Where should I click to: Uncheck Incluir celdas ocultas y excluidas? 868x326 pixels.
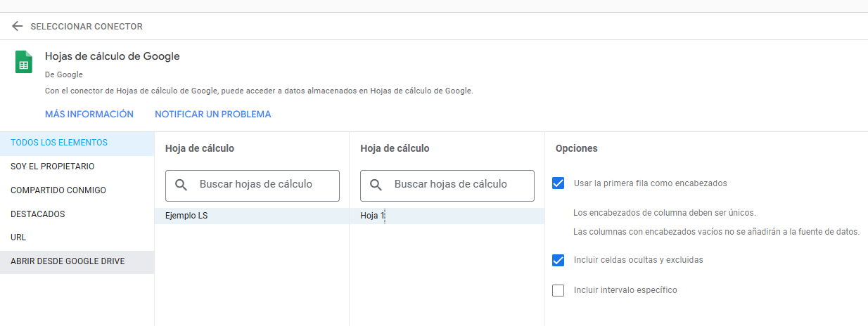[559, 260]
